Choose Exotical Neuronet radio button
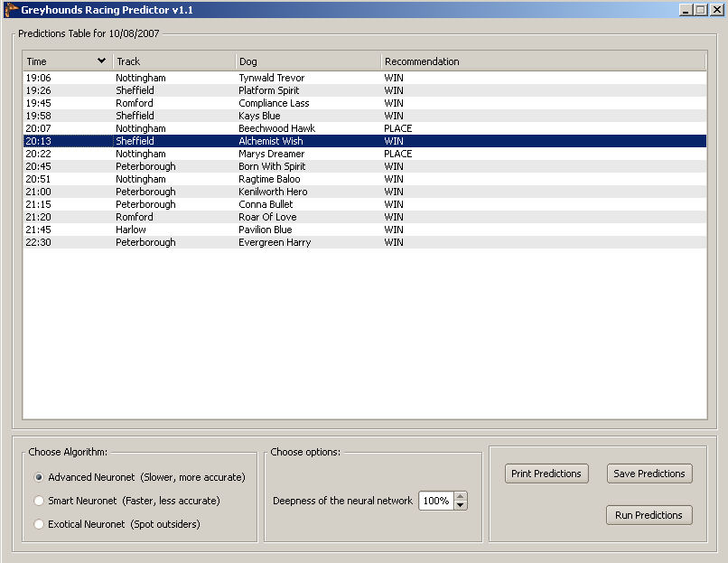The image size is (728, 563). [39, 524]
